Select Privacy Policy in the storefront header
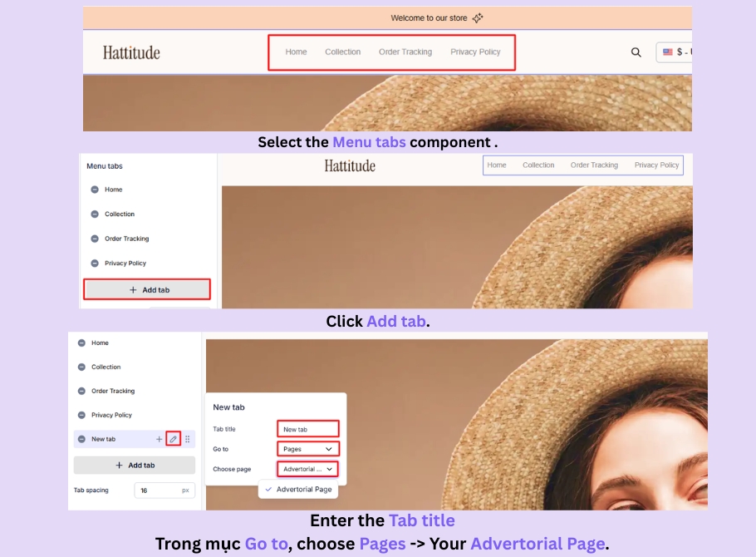This screenshot has height=557, width=756. [x=475, y=52]
